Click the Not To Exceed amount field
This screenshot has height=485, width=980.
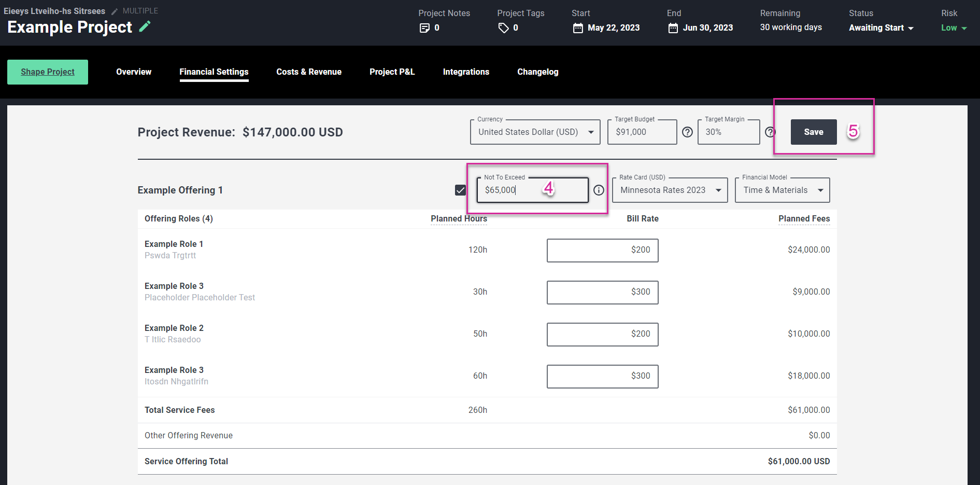point(532,190)
